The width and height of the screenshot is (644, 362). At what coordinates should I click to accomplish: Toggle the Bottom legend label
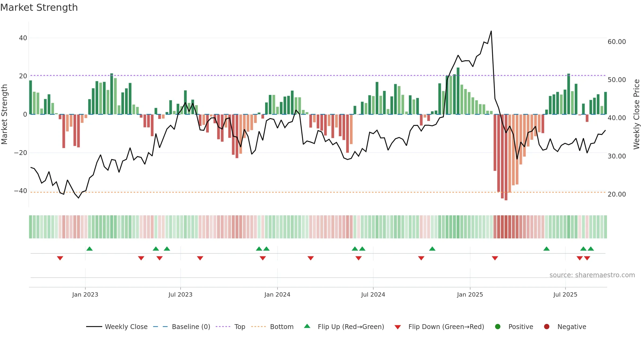point(282,327)
